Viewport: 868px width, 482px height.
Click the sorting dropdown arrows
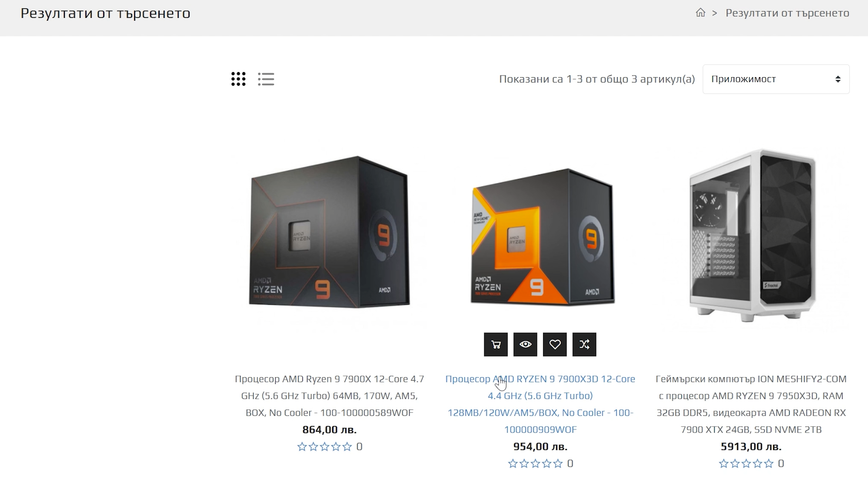[838, 79]
